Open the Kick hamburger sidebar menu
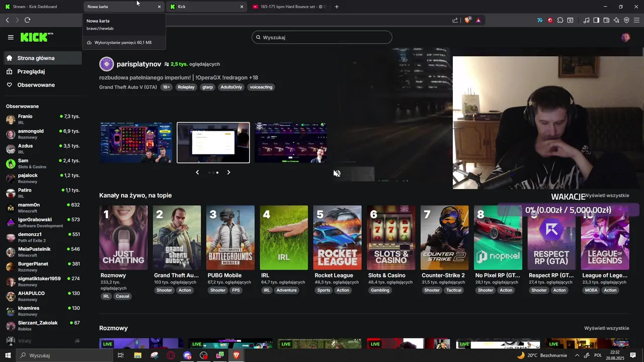This screenshot has width=644, height=362. (x=11, y=37)
